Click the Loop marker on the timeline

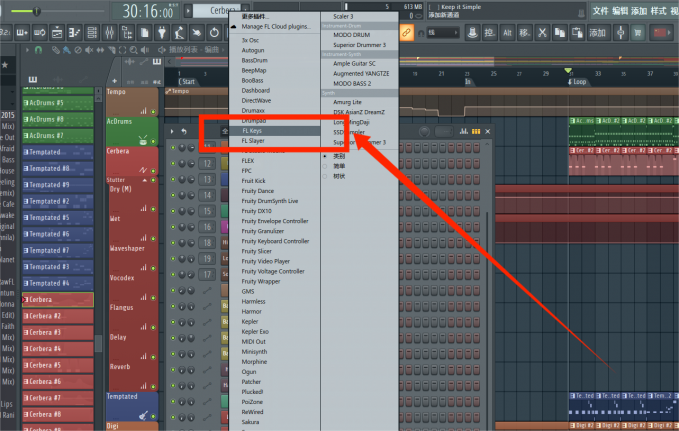(577, 81)
